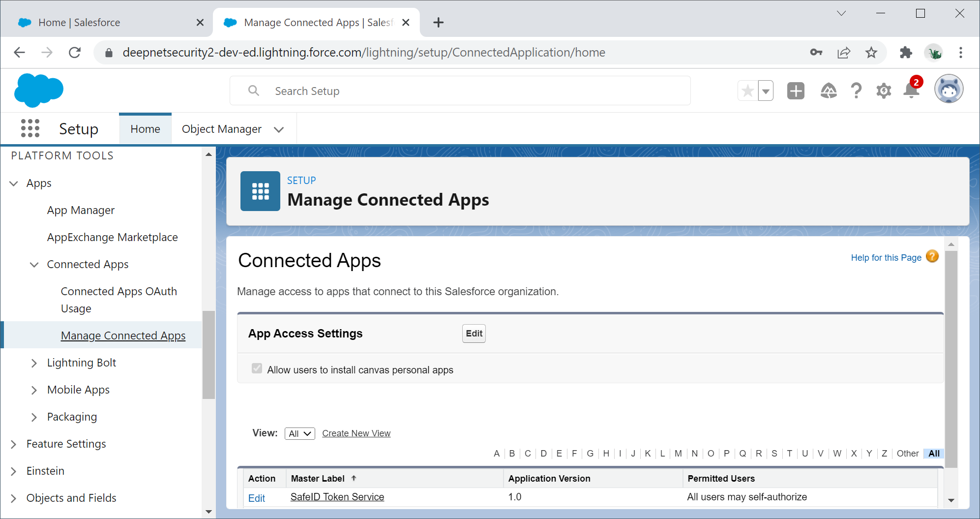
Task: Expand the Lightning Bolt tree section
Action: [x=34, y=363]
